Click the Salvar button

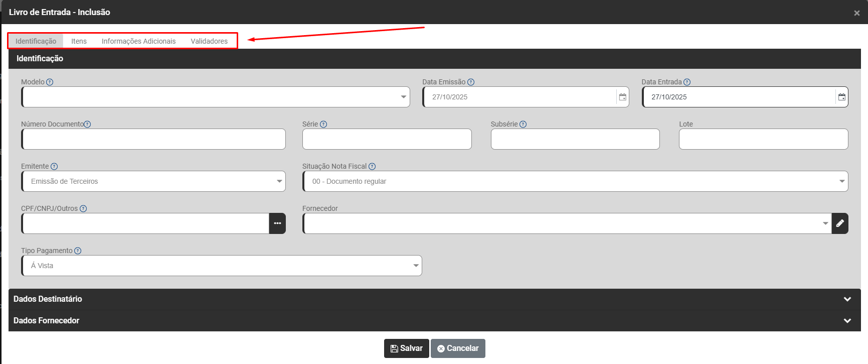(x=407, y=348)
